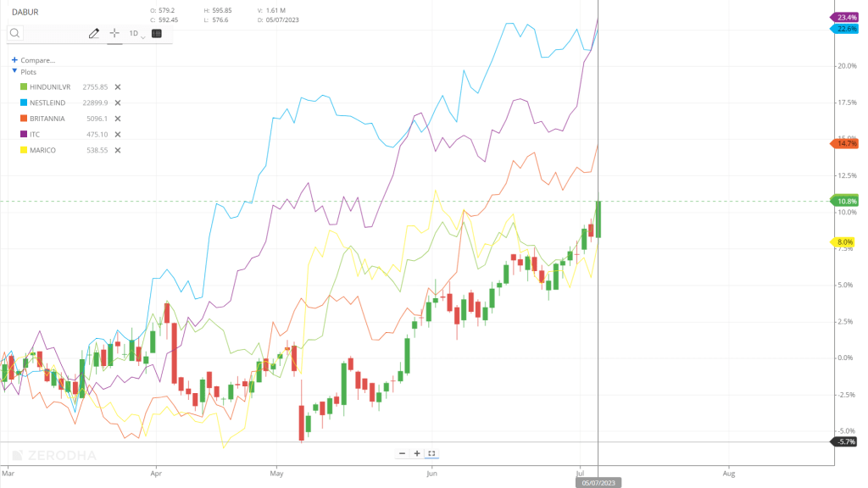Remove ITC comparison plot
868x488 pixels.
tap(118, 134)
